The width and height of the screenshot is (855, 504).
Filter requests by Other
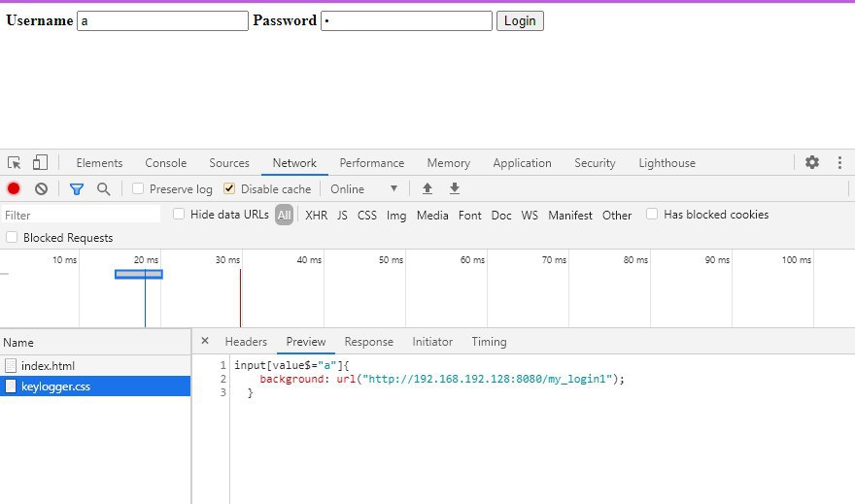point(617,216)
